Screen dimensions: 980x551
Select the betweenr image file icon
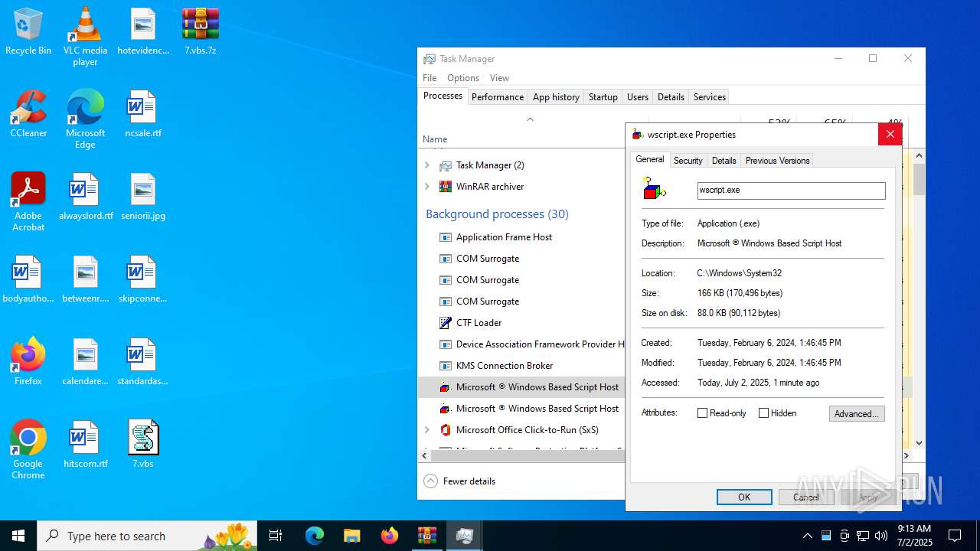click(x=85, y=279)
